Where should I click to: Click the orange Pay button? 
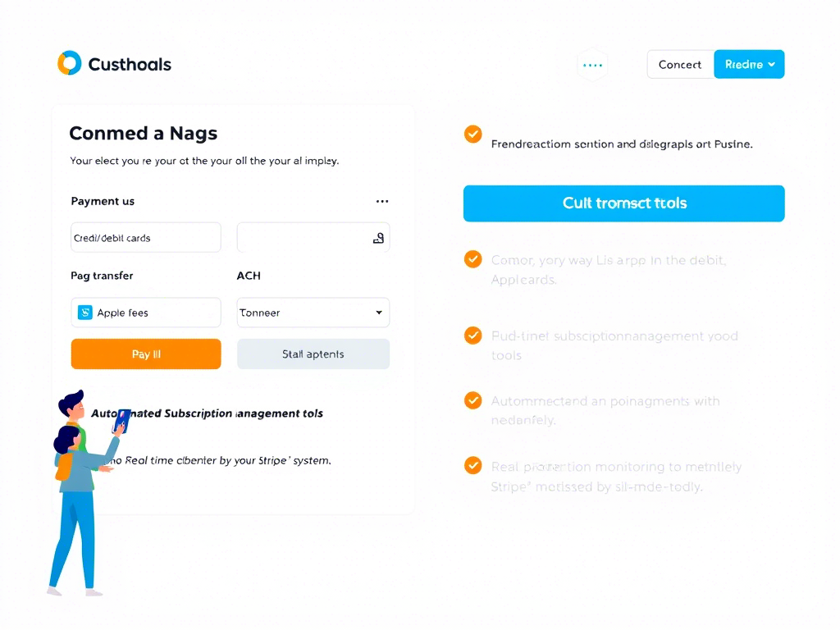coord(146,354)
